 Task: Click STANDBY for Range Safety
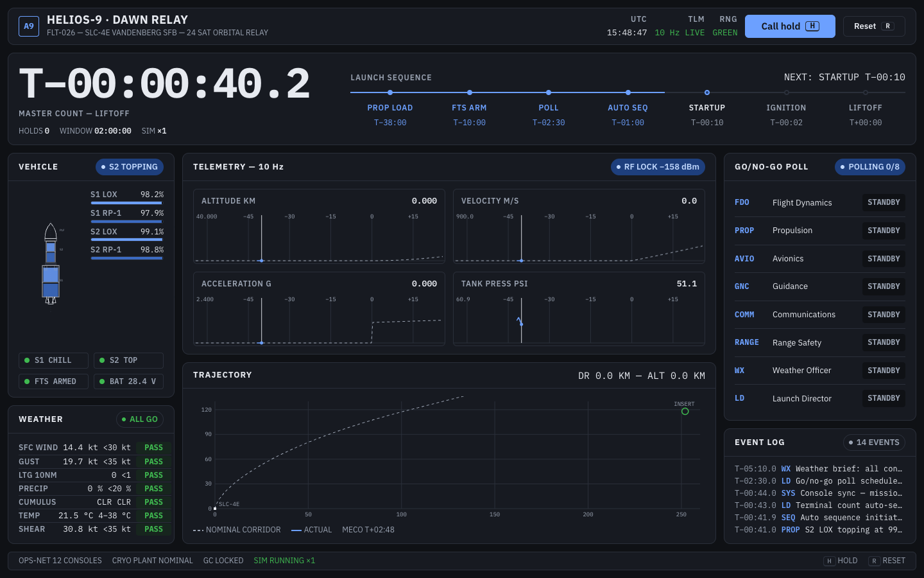coord(884,342)
